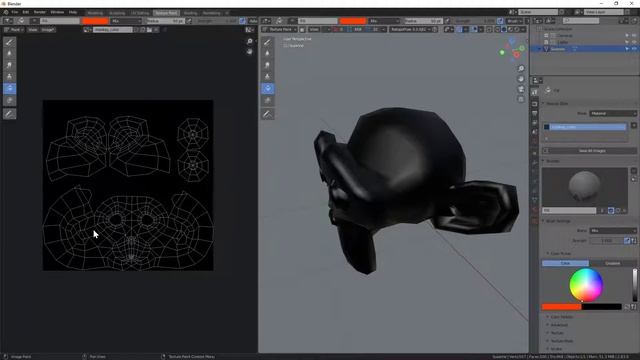Image resolution: width=640 pixels, height=360 pixels.
Task: Switch to the UV Editing workspace tab
Action: click(x=140, y=13)
